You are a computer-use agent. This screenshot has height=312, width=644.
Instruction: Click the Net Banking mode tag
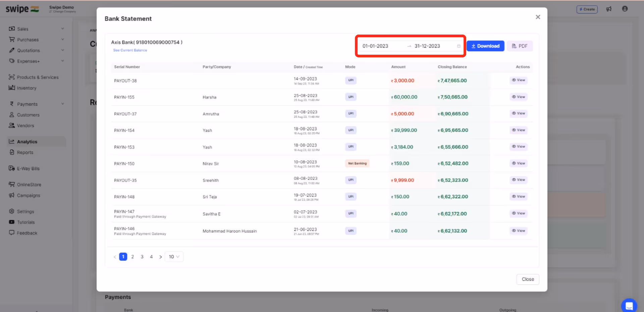[357, 163]
